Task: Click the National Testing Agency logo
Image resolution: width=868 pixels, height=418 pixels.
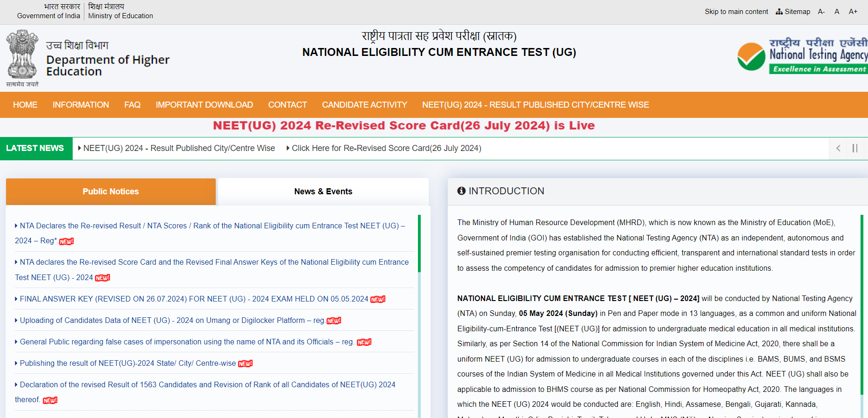Action: [x=802, y=56]
